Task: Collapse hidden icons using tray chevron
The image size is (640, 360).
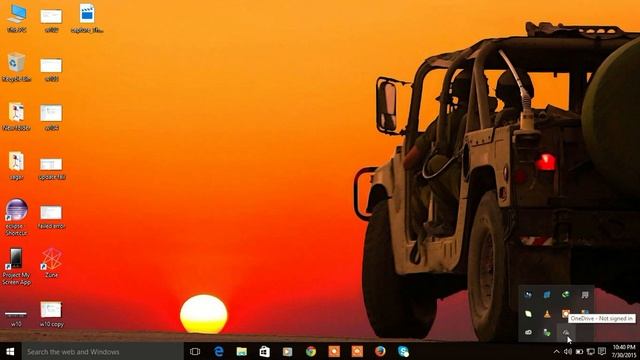Action: pos(556,351)
